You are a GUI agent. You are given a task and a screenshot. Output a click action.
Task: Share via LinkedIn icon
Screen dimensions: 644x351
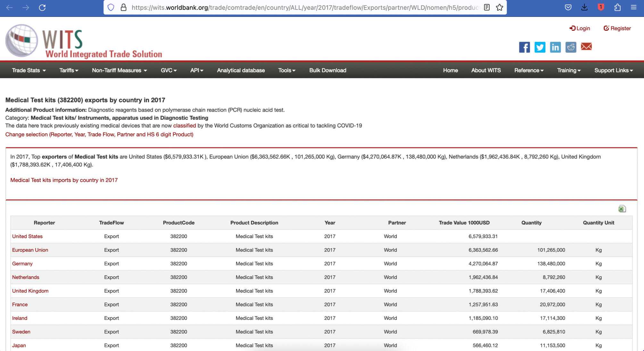[x=555, y=47]
